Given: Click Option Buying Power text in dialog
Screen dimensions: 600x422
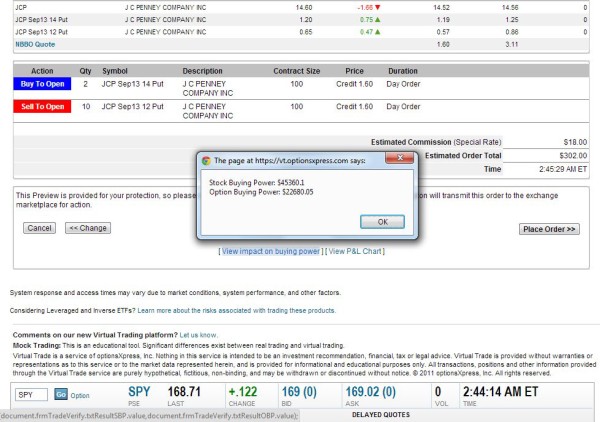Looking at the screenshot, I should (x=261, y=192).
